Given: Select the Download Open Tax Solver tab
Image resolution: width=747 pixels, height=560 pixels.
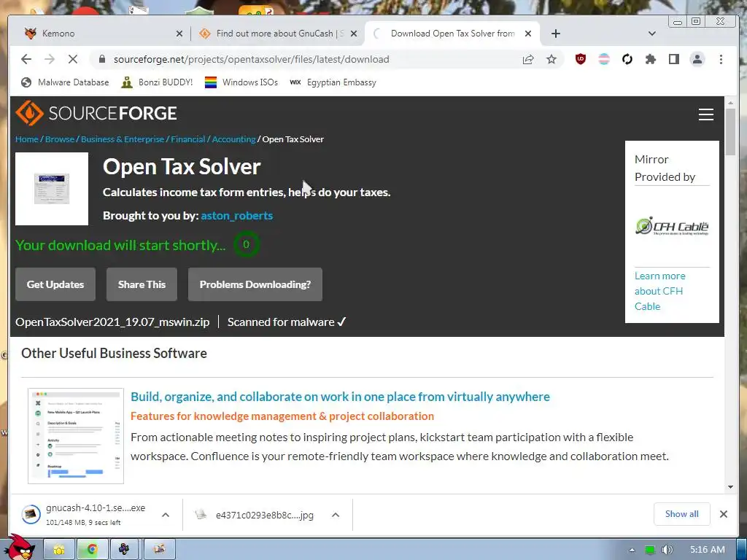Looking at the screenshot, I should 452,34.
